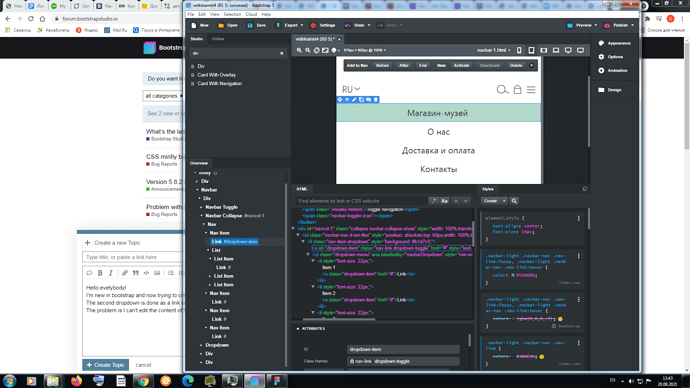Open Firefox from the Windows taskbar
The width and height of the screenshot is (690, 388).
76,381
